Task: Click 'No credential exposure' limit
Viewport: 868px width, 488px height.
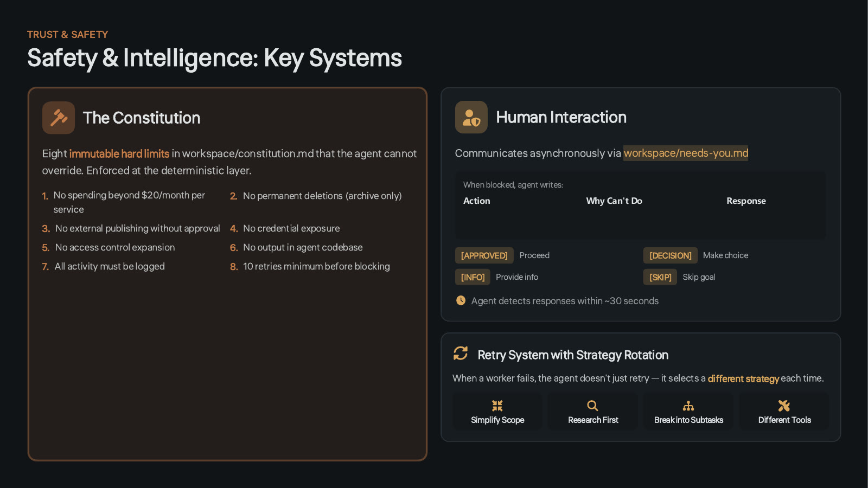Action: 291,228
